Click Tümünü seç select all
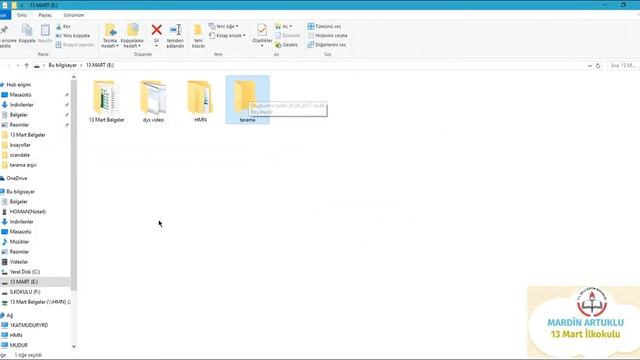Image resolution: width=640 pixels, height=360 pixels. [324, 26]
